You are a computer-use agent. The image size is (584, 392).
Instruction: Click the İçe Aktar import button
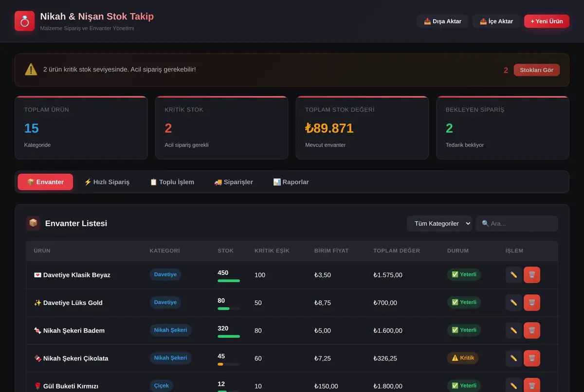pyautogui.click(x=496, y=21)
